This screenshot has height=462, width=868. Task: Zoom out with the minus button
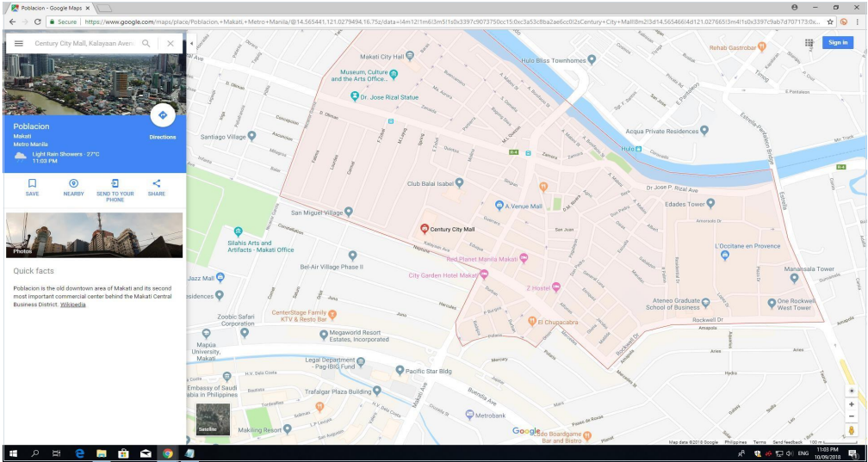click(852, 416)
